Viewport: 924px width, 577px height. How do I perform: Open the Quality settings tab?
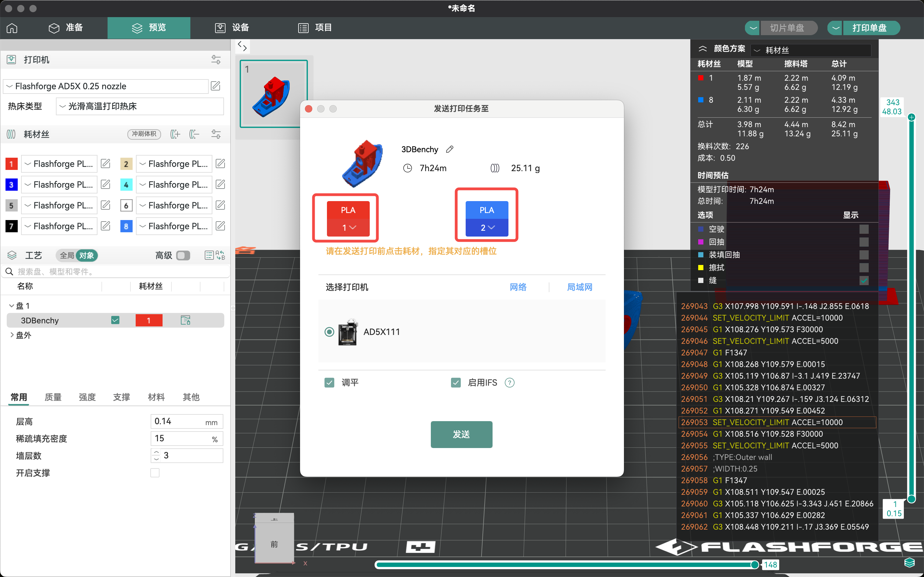point(53,397)
